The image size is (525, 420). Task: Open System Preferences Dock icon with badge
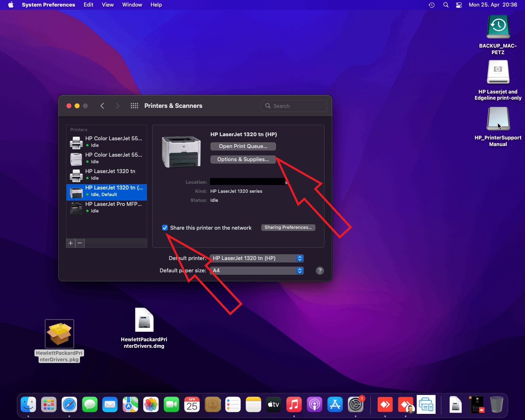click(356, 405)
